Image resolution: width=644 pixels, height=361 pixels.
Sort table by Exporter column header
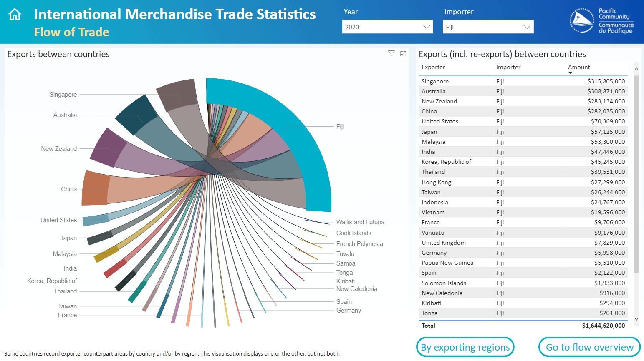pyautogui.click(x=433, y=67)
